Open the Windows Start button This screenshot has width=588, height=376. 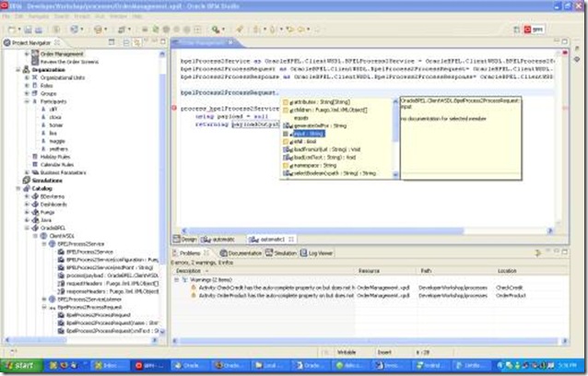click(22, 365)
